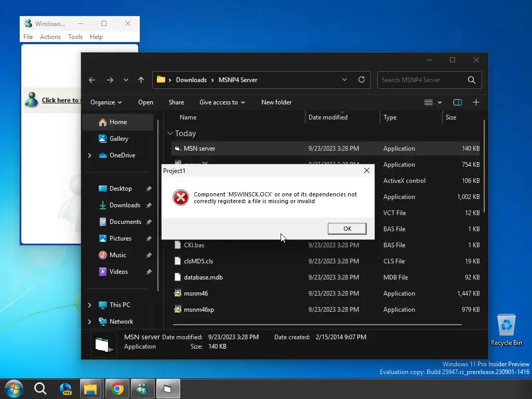Select Network in navigation pane
Image resolution: width=532 pixels, height=399 pixels.
(x=121, y=322)
